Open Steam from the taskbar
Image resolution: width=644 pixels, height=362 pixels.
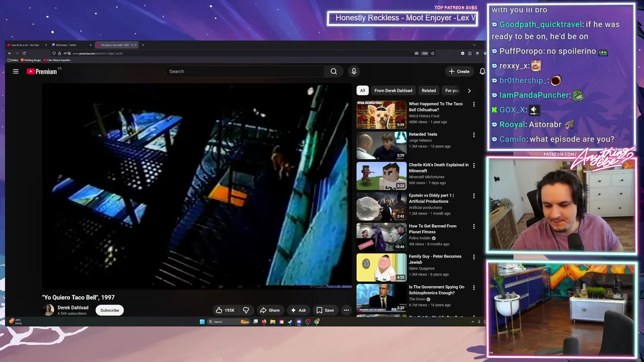click(x=290, y=322)
